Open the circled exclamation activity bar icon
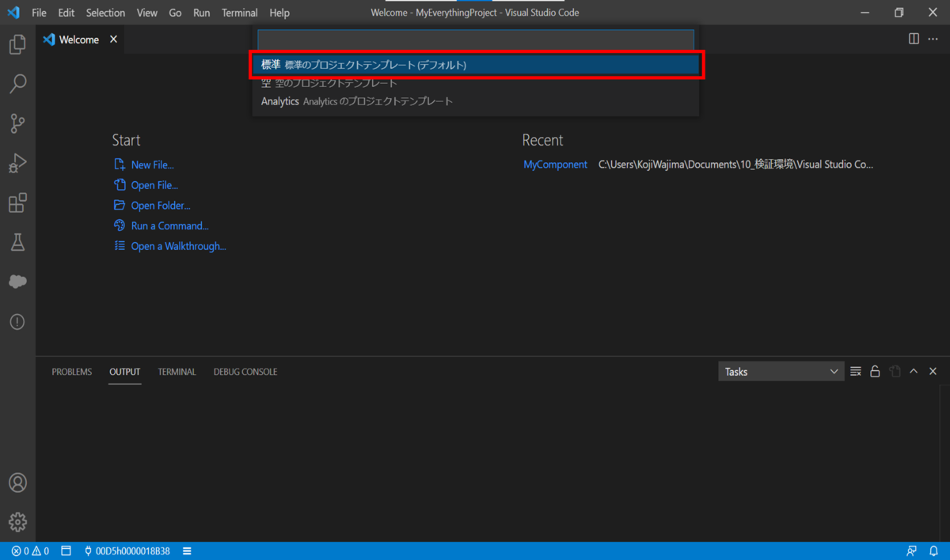This screenshot has height=560, width=950. (17, 322)
